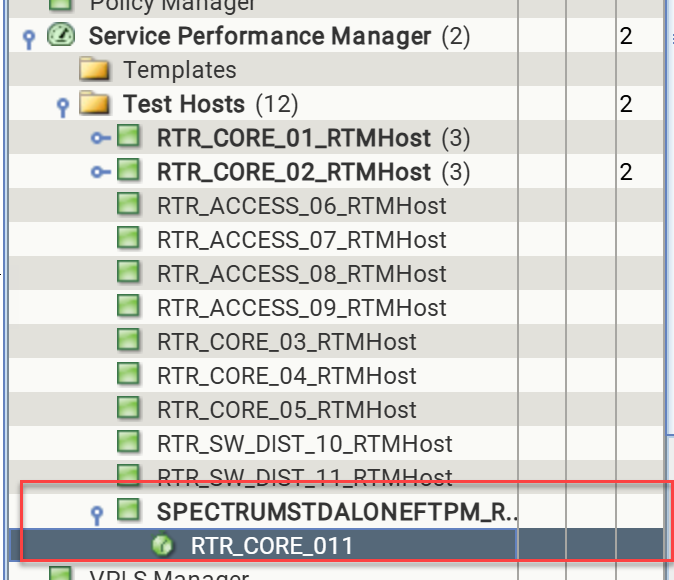Click the Test Hosts folder icon

click(95, 102)
